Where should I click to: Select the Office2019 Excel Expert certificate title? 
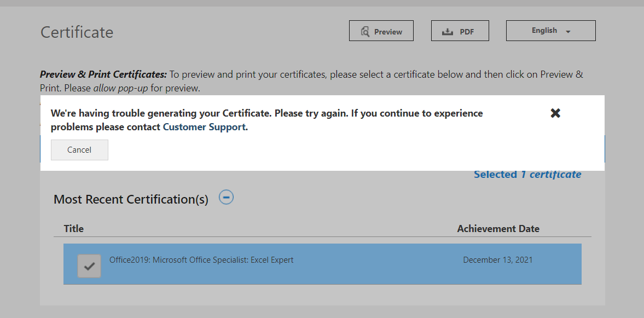(201, 259)
